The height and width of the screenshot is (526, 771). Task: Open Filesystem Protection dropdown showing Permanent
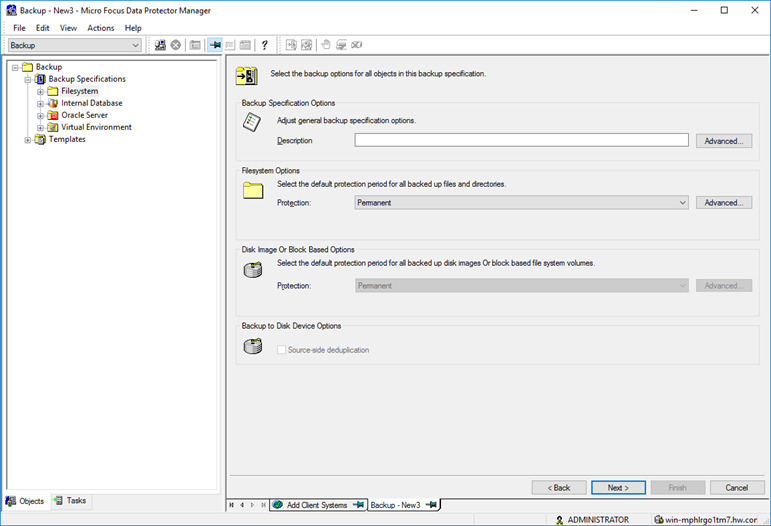pyautogui.click(x=521, y=203)
